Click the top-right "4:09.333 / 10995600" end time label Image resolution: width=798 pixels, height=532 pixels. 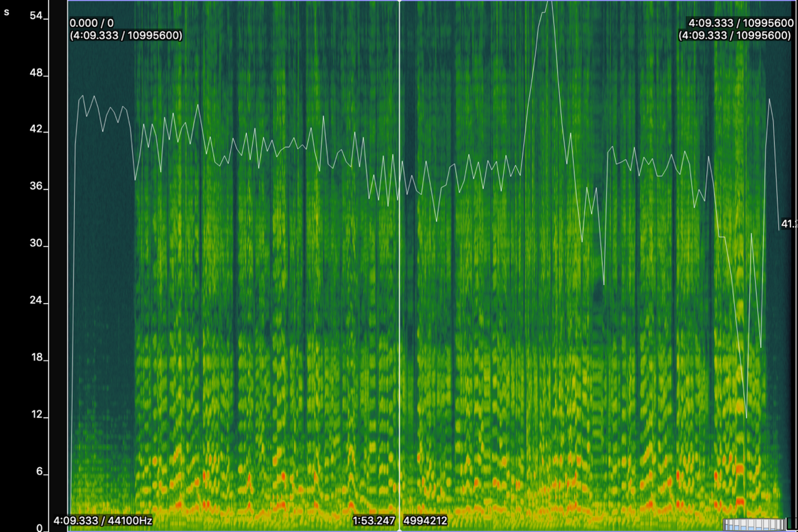(741, 23)
